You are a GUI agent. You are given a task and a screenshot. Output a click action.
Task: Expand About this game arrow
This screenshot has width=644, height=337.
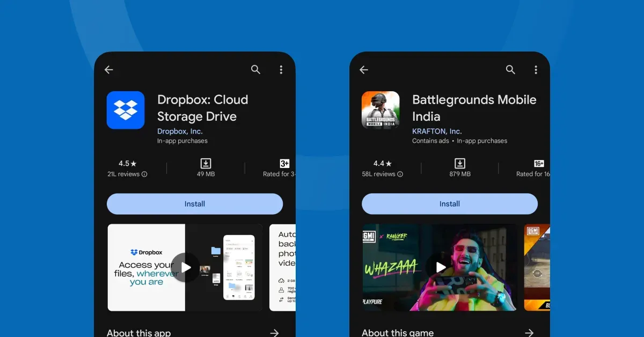pos(529,333)
